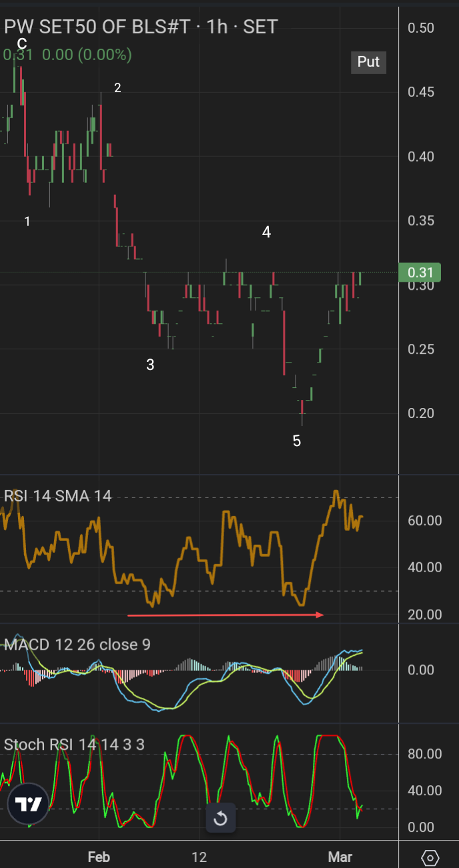The height and width of the screenshot is (868, 459).
Task: Click 0.50 on the price scale
Action: tap(421, 27)
